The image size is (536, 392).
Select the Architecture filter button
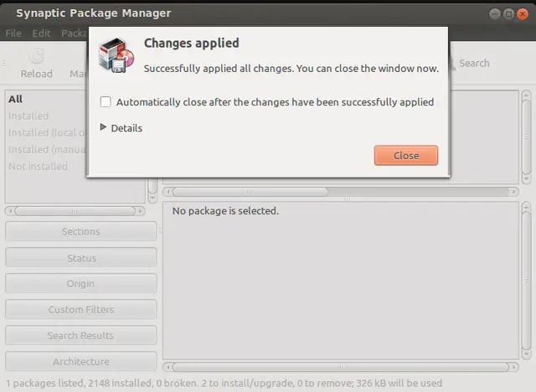81,361
